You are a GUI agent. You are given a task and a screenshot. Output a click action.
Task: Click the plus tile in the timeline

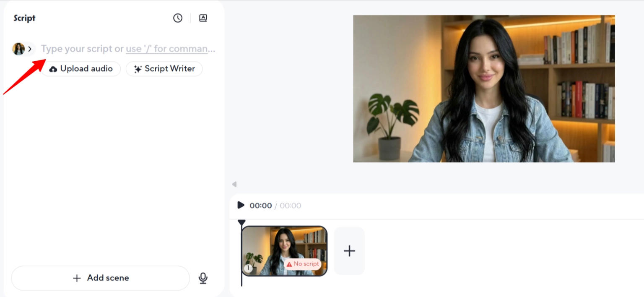point(349,251)
